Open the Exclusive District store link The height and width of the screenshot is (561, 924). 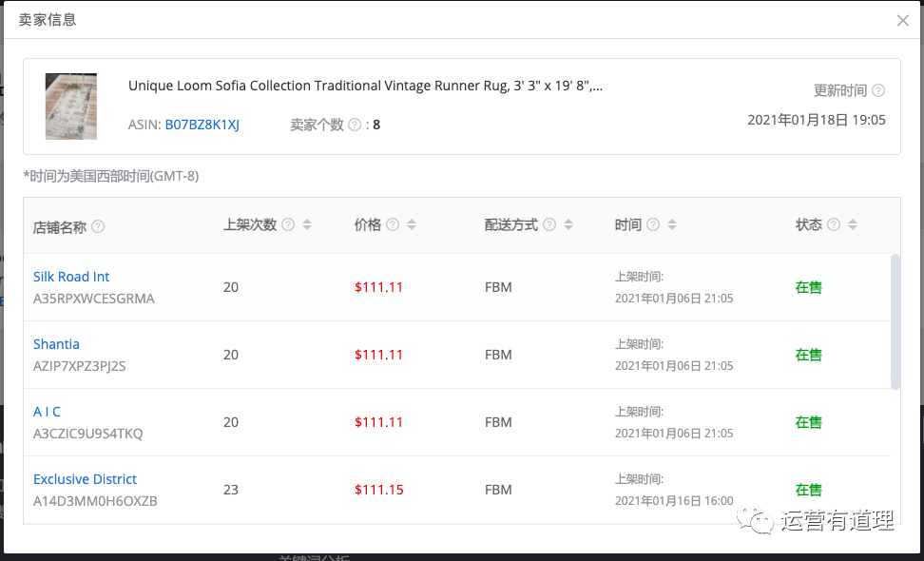85,479
